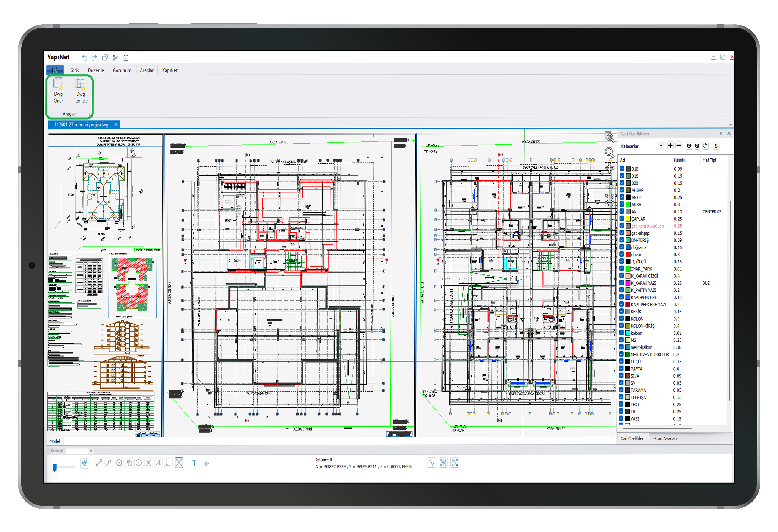
Task: Disable the duvar layer checkbox
Action: (x=622, y=255)
